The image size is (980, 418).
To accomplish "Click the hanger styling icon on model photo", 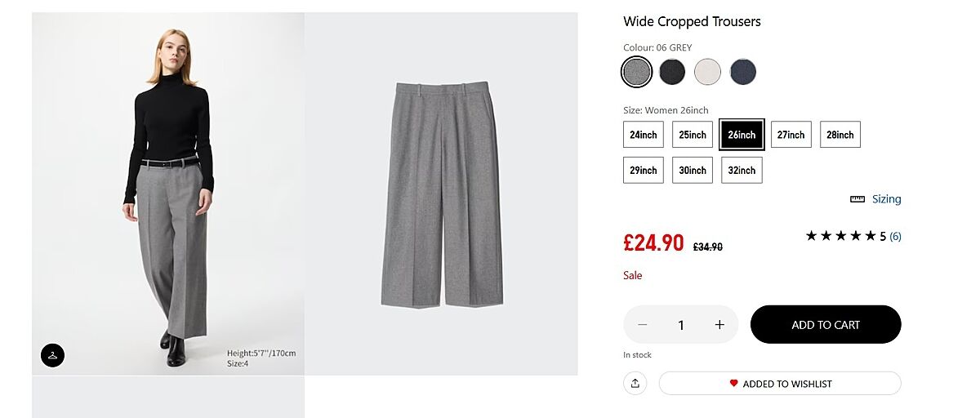I will [x=52, y=355].
